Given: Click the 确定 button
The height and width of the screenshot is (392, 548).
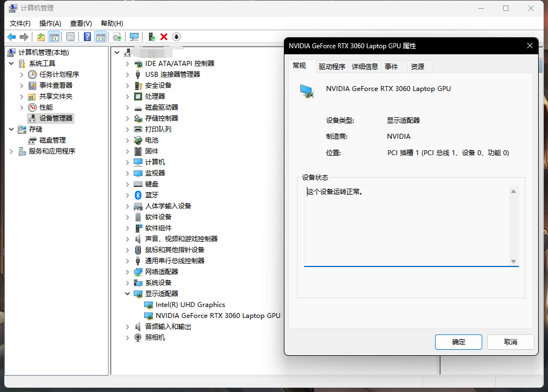Looking at the screenshot, I should tap(458, 342).
